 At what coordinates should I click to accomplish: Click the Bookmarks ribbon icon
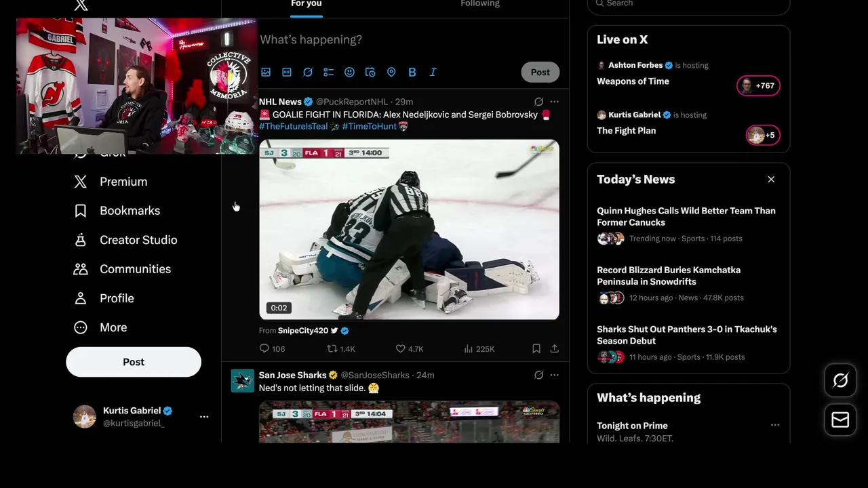[x=81, y=211]
